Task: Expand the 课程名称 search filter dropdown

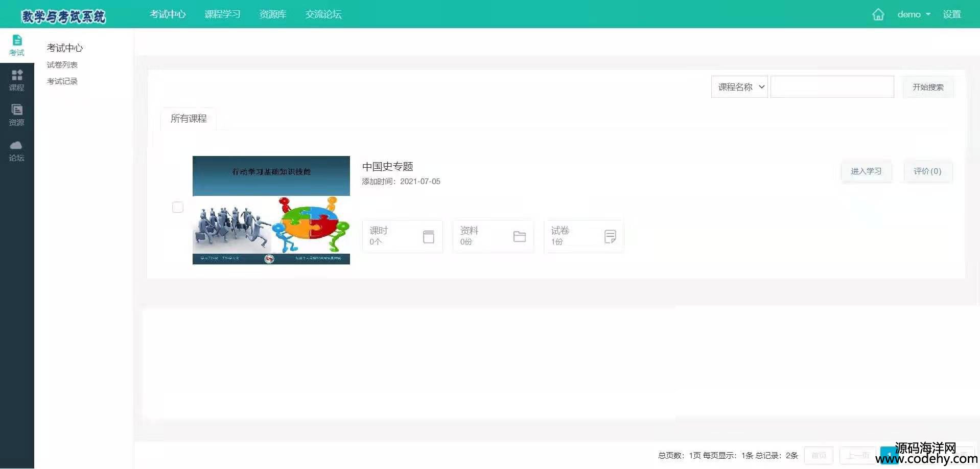Action: (739, 87)
